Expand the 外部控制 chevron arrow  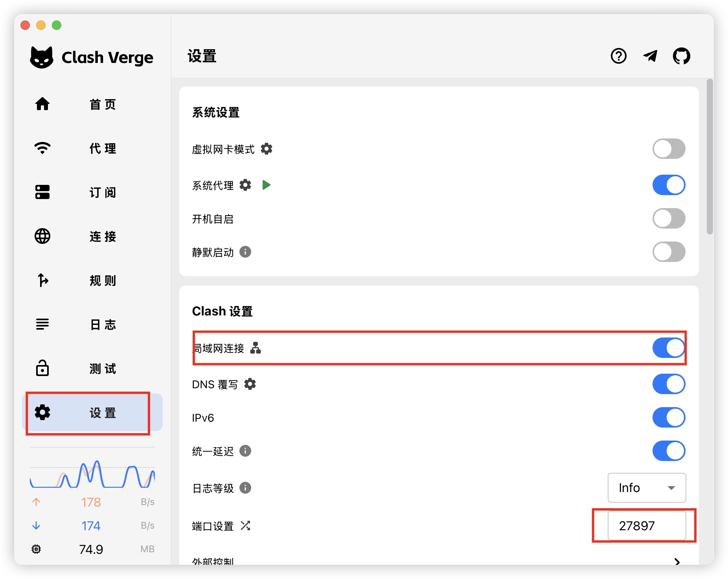point(677,562)
